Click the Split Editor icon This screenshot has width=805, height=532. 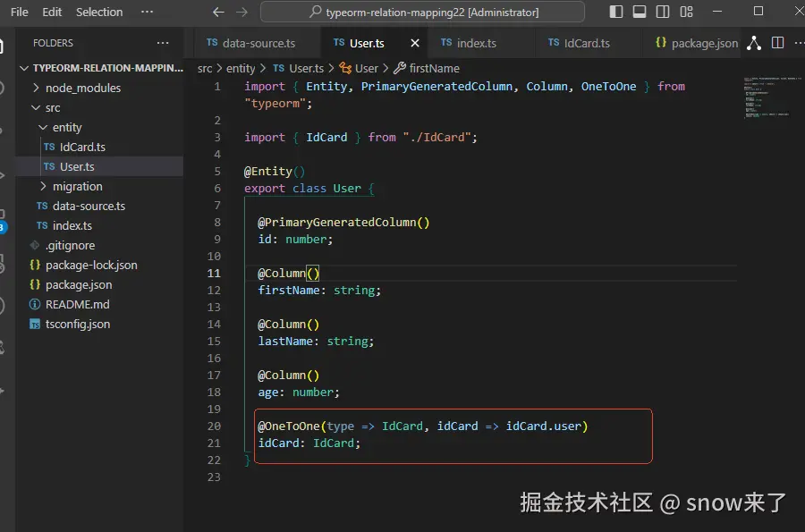[778, 43]
